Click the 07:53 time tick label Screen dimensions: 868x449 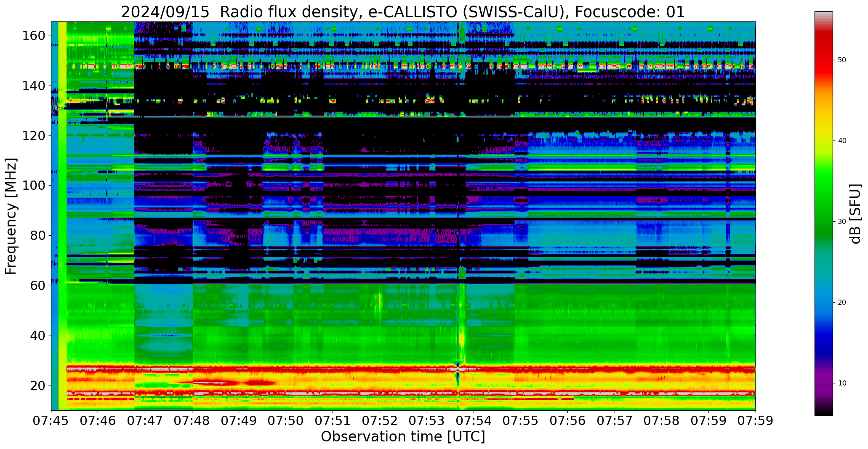[x=427, y=420]
